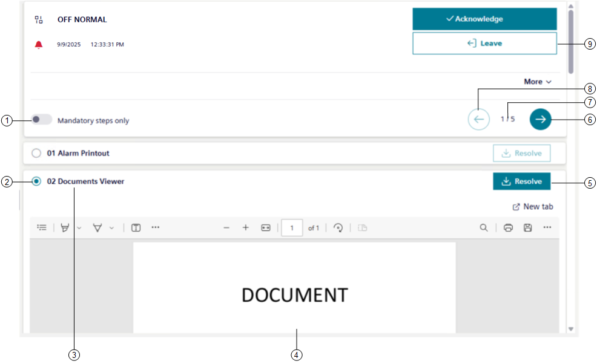
Task: Select the 02 Documents Viewer radio button
Action: pos(36,181)
